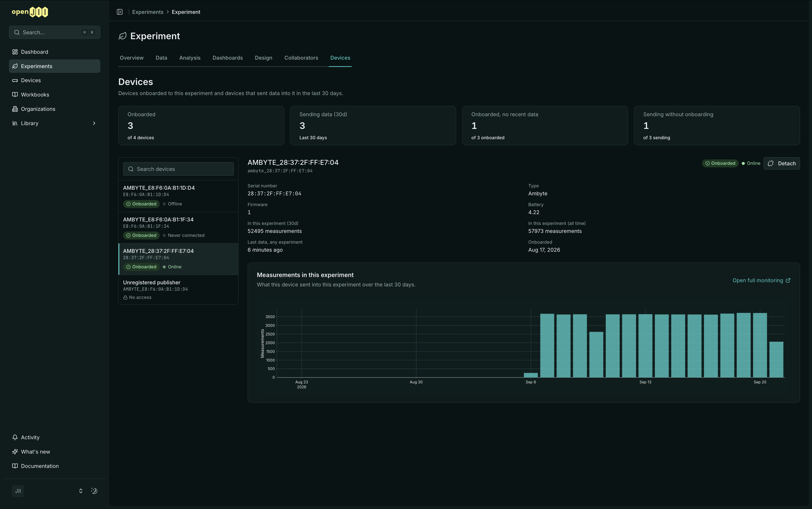Click the Sep 20 axis label
812x509 pixels.
pos(760,382)
